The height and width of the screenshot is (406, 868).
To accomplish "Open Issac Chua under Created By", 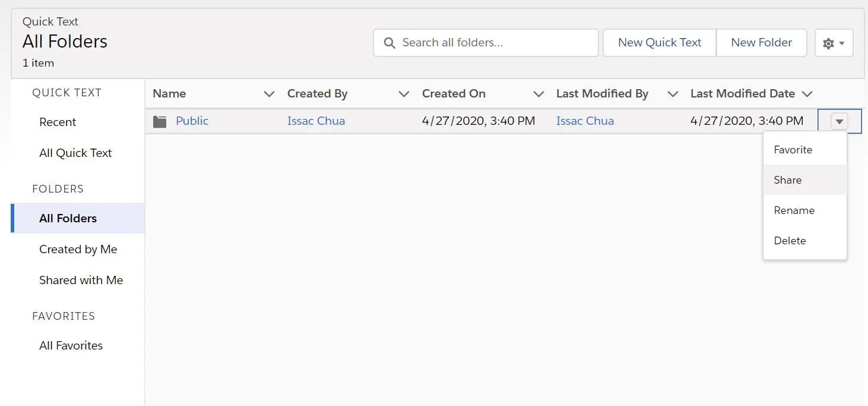I will pos(316,121).
